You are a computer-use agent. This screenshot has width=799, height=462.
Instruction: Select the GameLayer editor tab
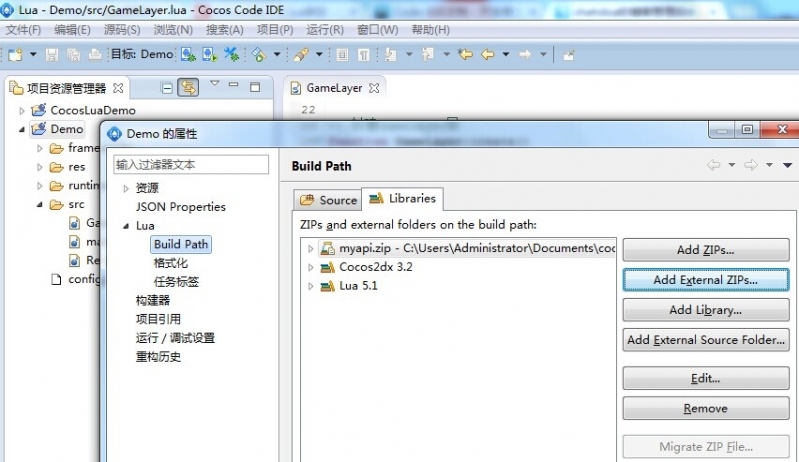point(334,88)
